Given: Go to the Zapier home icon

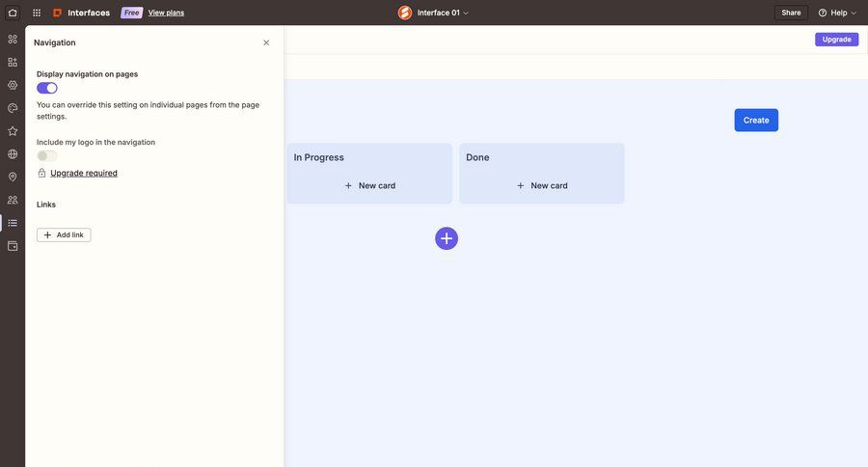Looking at the screenshot, I should [13, 13].
